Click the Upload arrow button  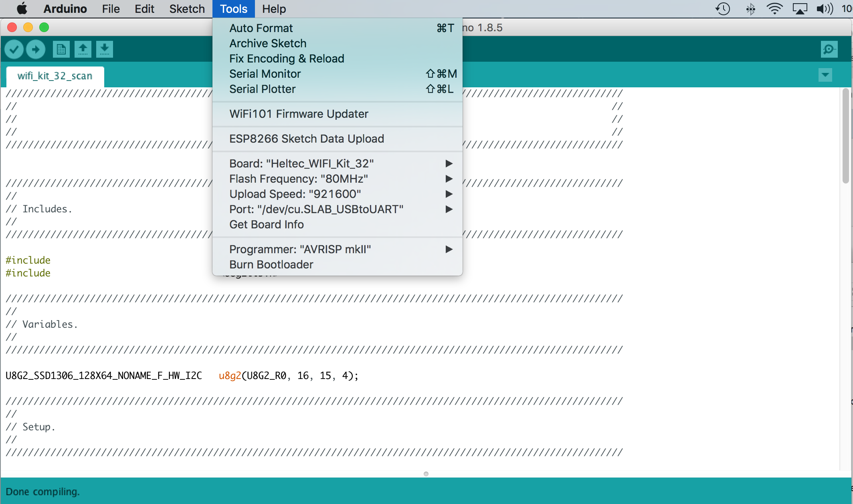click(x=36, y=49)
